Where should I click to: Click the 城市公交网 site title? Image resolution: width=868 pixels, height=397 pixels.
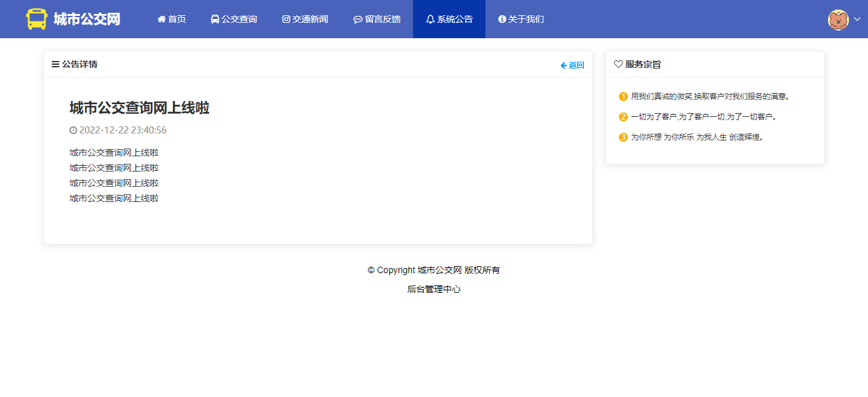86,19
